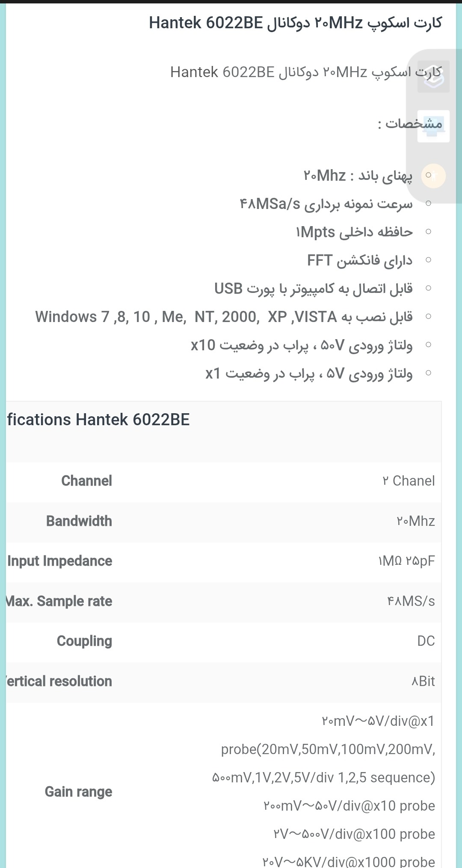This screenshot has height=868, width=462.
Task: Select the Coupling row label
Action: pyautogui.click(x=84, y=641)
